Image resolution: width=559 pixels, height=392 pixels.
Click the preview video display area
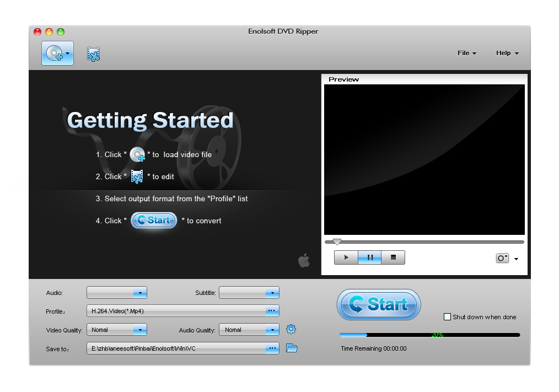pyautogui.click(x=424, y=159)
